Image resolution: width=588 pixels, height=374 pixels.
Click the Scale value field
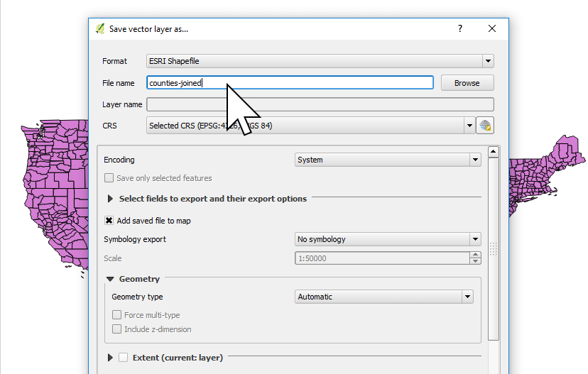click(x=382, y=258)
